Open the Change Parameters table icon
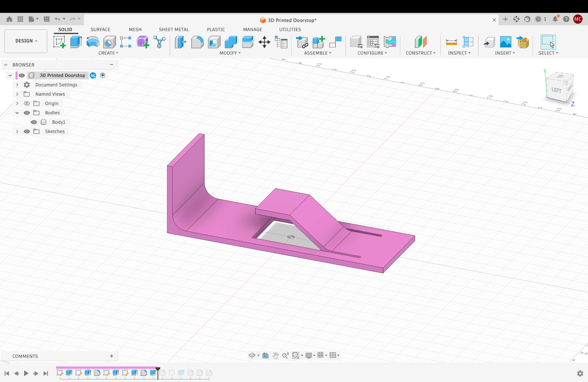This screenshot has width=588, height=382. click(x=281, y=42)
